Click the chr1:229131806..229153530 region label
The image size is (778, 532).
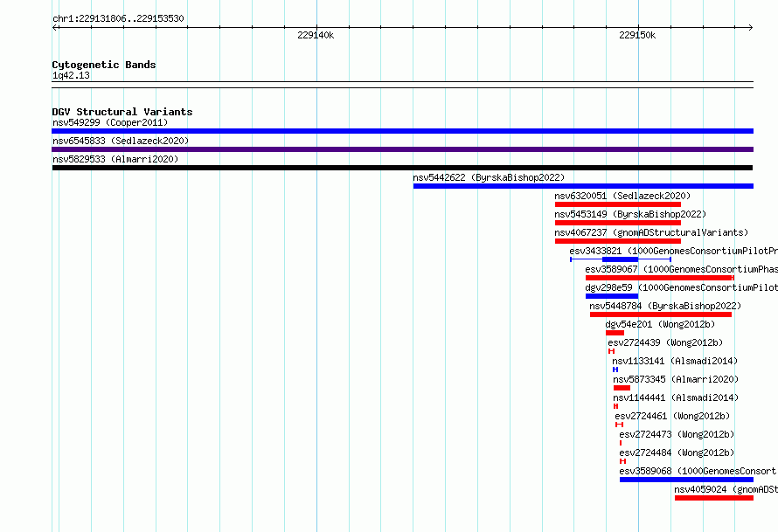(118, 18)
